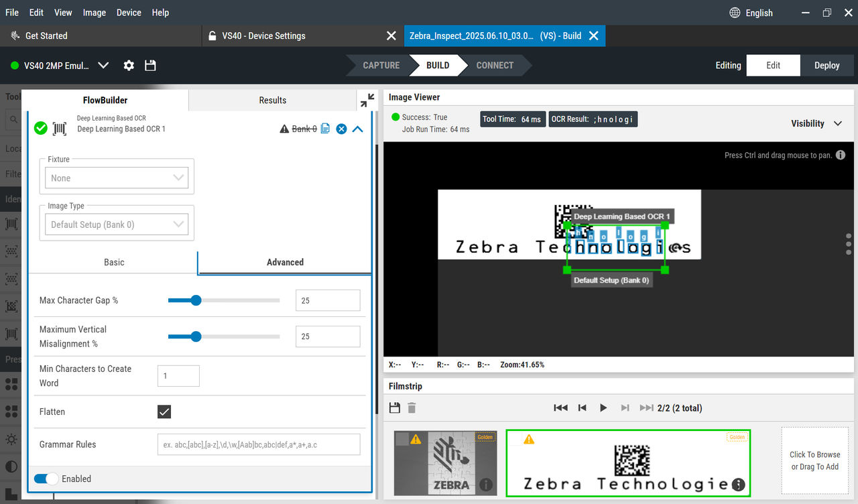858x504 pixels.
Task: Open the Edit menu
Action: click(x=36, y=12)
